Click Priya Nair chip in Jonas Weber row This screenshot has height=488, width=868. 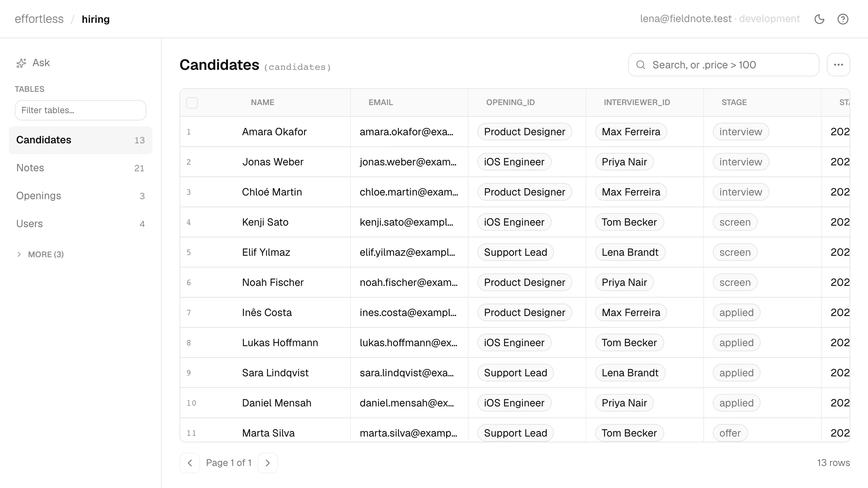click(x=625, y=162)
